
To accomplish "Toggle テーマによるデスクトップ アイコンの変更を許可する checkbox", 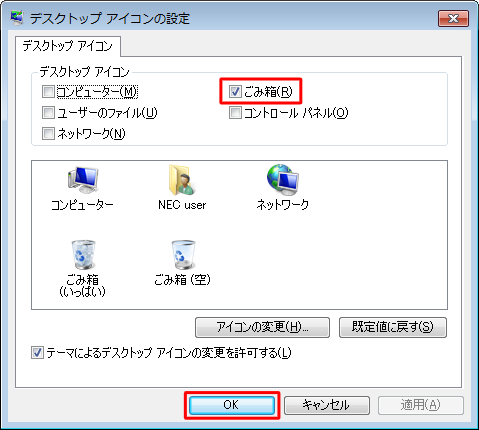I will point(37,353).
